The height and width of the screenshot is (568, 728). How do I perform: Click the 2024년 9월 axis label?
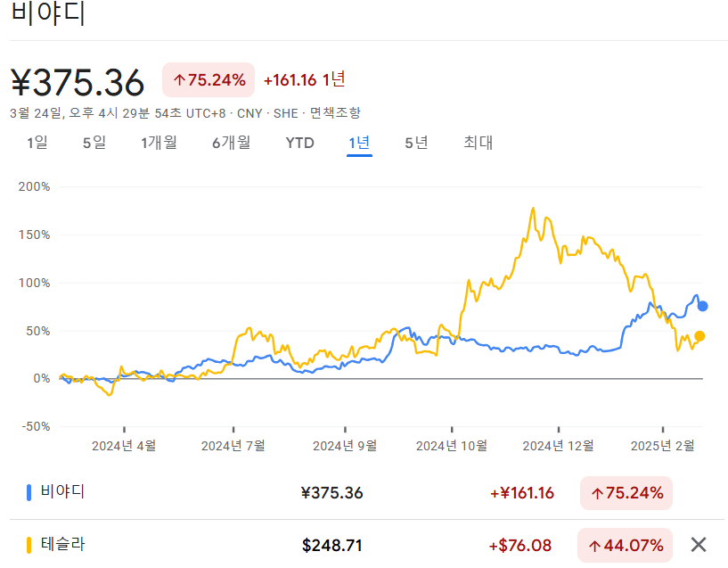tap(345, 446)
